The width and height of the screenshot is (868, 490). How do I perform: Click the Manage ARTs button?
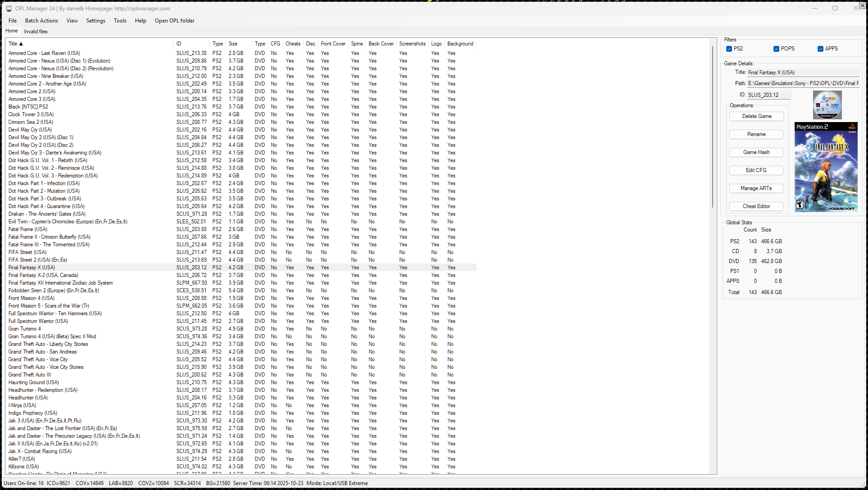756,188
